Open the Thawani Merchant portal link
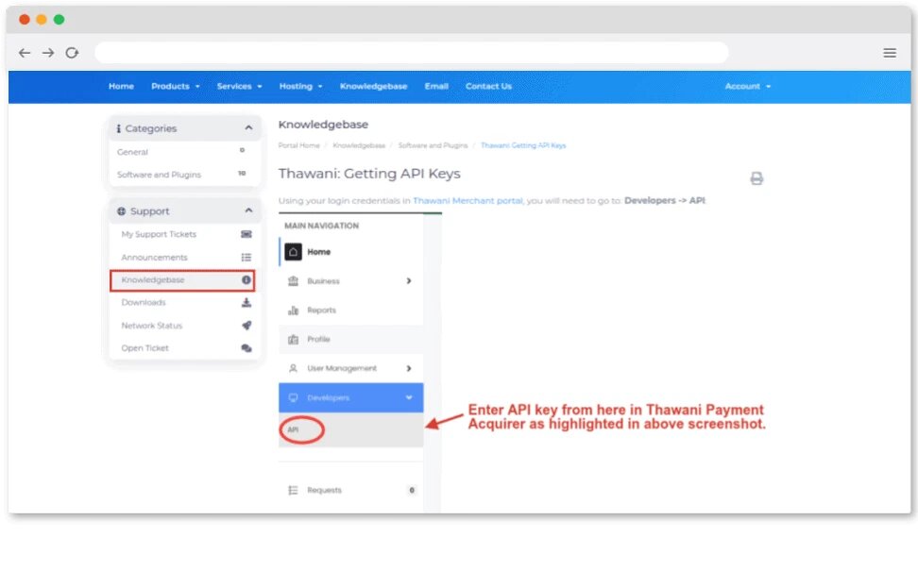Screen dimensions: 918x588 click(467, 201)
